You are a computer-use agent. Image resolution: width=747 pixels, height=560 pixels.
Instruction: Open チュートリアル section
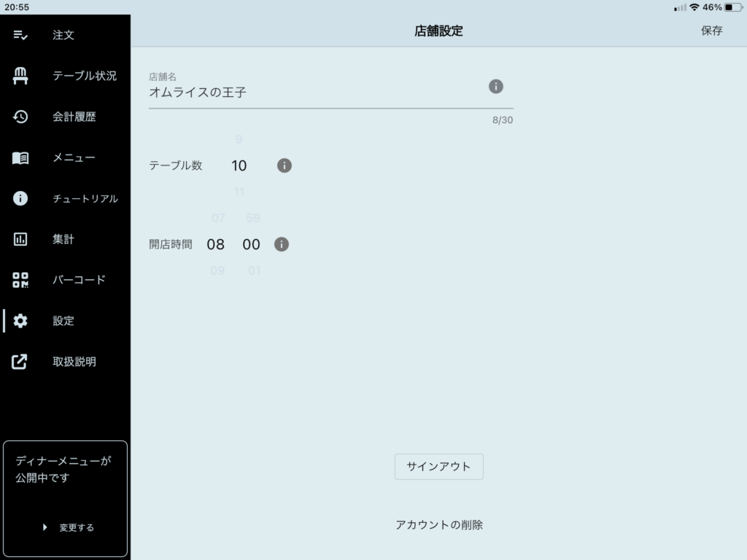tap(85, 198)
